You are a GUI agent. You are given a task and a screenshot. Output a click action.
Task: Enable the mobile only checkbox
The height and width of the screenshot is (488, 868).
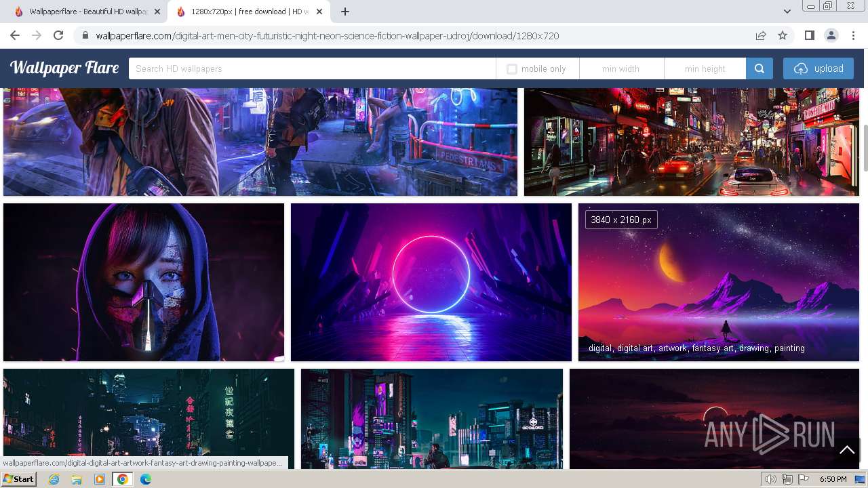pos(512,68)
